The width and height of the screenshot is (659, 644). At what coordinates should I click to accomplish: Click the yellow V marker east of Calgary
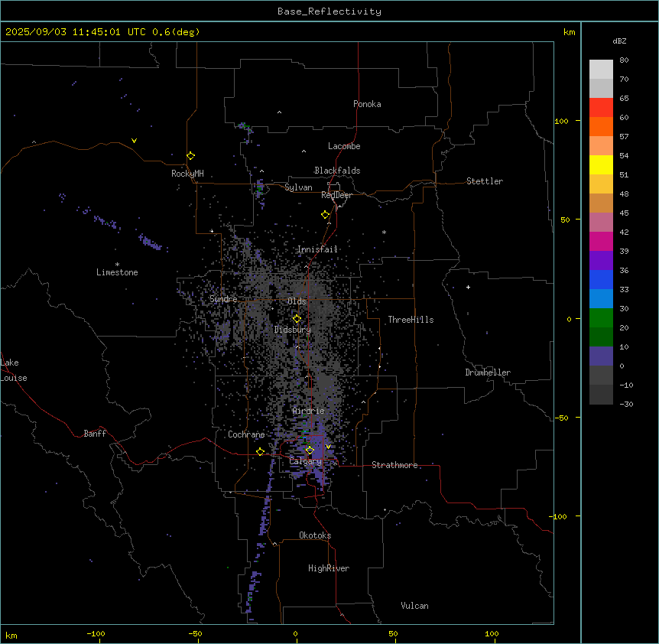[328, 447]
